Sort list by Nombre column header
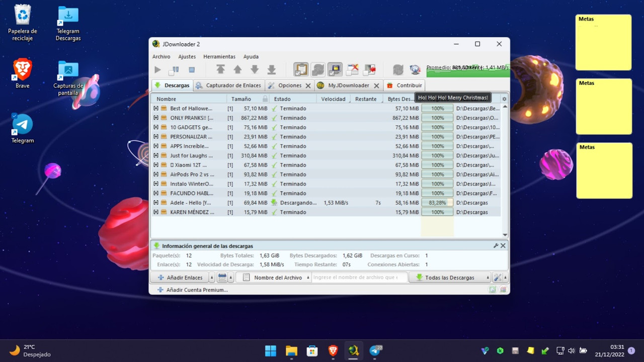Image resolution: width=644 pixels, height=362 pixels. click(189, 99)
